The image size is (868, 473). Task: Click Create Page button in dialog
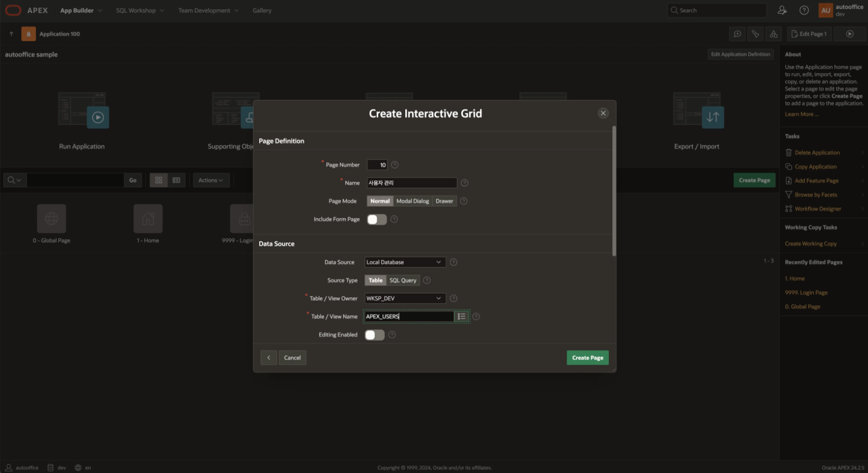click(588, 358)
